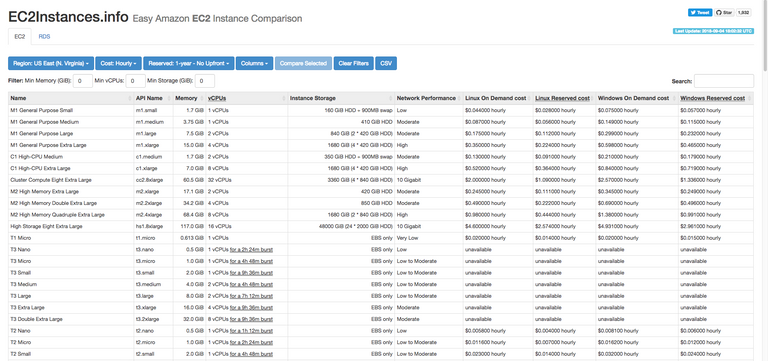
Task: Open T3 Small 'for a 9h 36m burst' link
Action: click(x=251, y=273)
